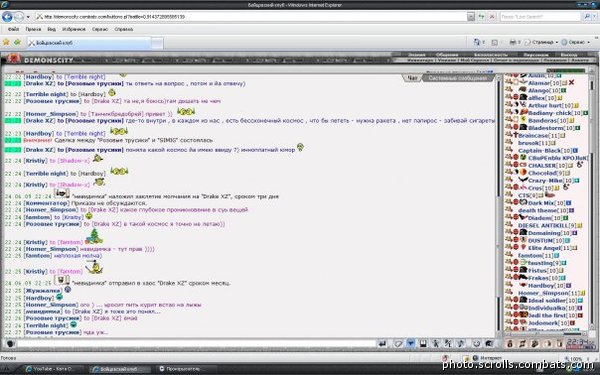
Task: Click the Favorites star icon
Action: [6, 42]
